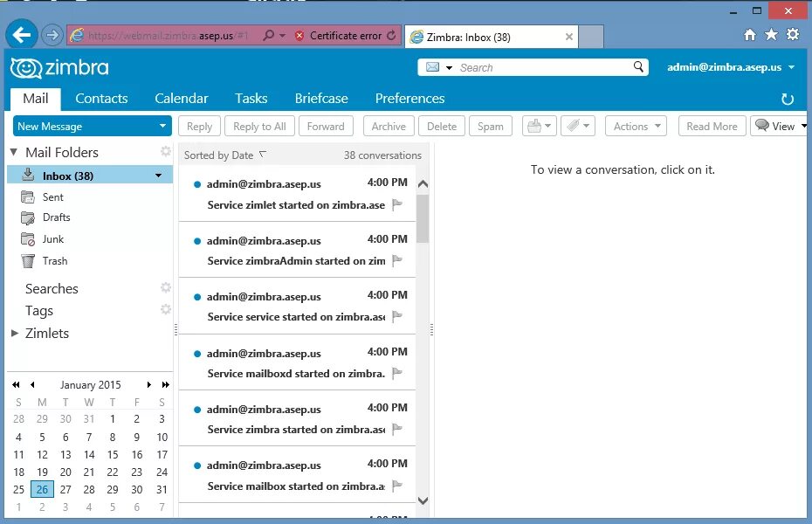The height and width of the screenshot is (524, 812).
Task: Flag the Service zimbraAdmin started message
Action: [x=397, y=260]
